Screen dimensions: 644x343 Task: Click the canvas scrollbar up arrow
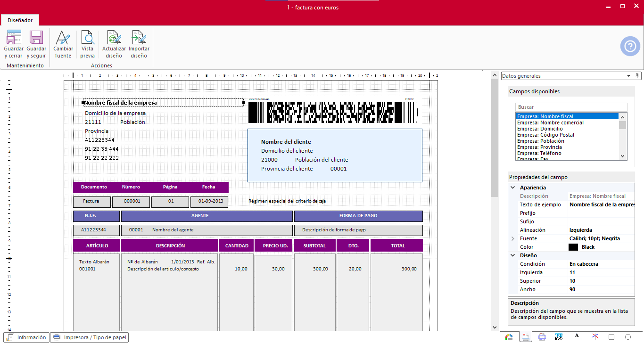pos(495,74)
